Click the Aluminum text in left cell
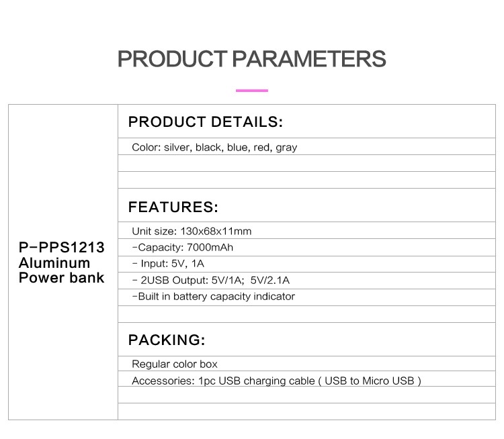Screen dimensions: 504x439 point(54,262)
